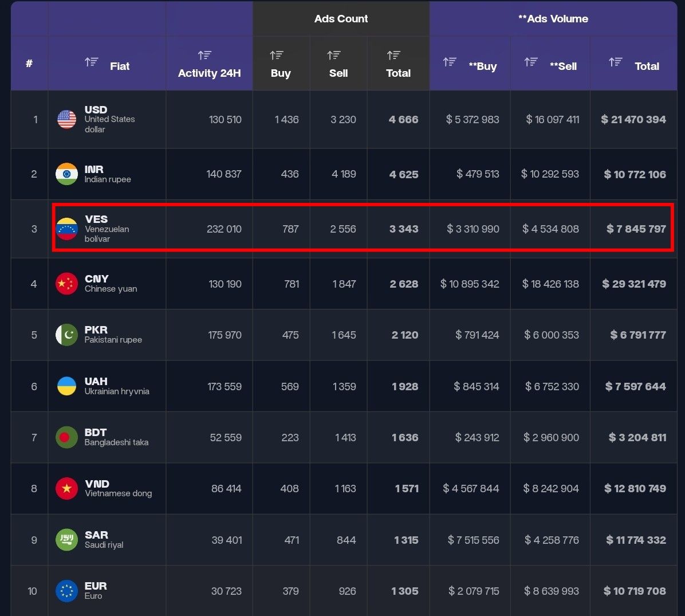685x616 pixels.
Task: Click the Venezuelan bolívar flag icon
Action: [x=66, y=228]
